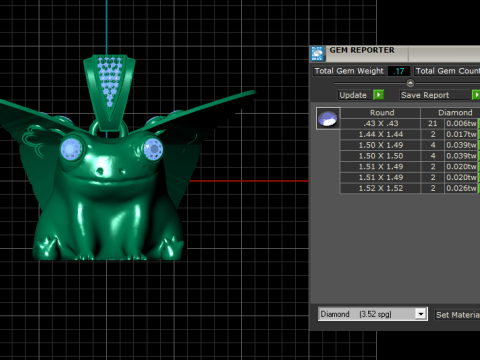Click the 0.026tw weight cell

point(461,188)
